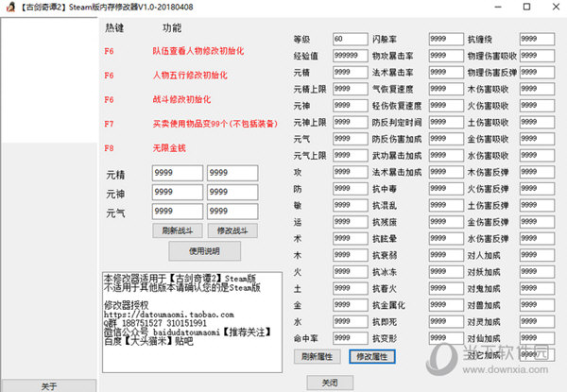Click the trainer app icon in the title bar
The height and width of the screenshot is (392, 567).
(10, 7)
